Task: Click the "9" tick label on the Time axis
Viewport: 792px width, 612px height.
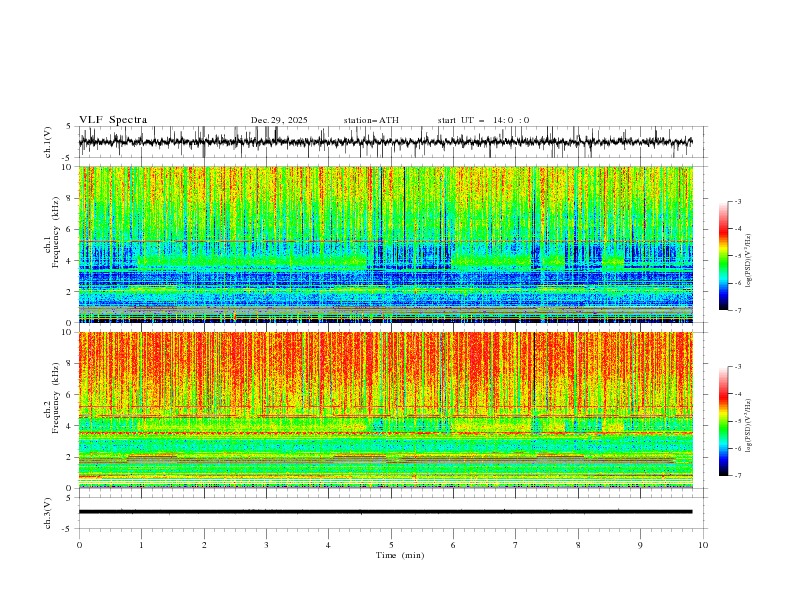Action: [640, 545]
